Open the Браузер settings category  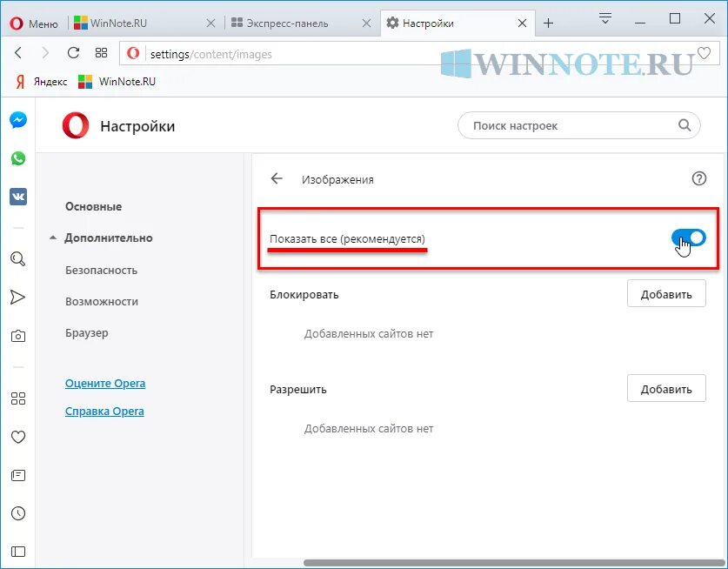(87, 333)
